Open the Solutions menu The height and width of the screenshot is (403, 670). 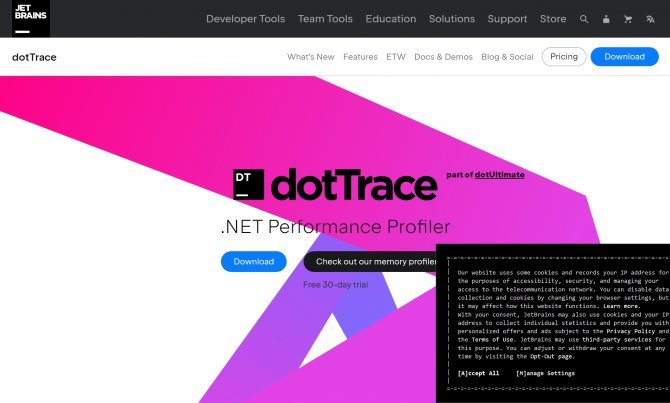(x=452, y=19)
